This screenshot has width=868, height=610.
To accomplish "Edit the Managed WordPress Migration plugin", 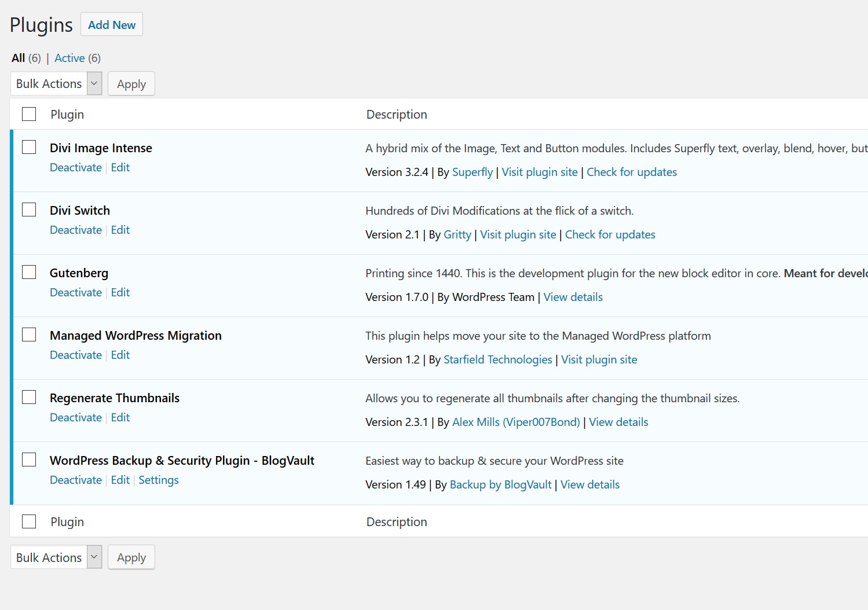I will [x=120, y=355].
